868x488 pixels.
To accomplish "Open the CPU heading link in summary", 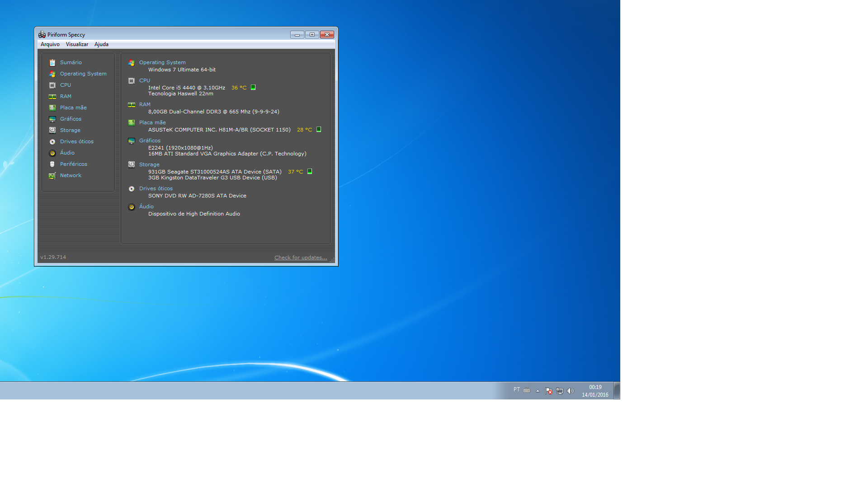I will [x=145, y=80].
